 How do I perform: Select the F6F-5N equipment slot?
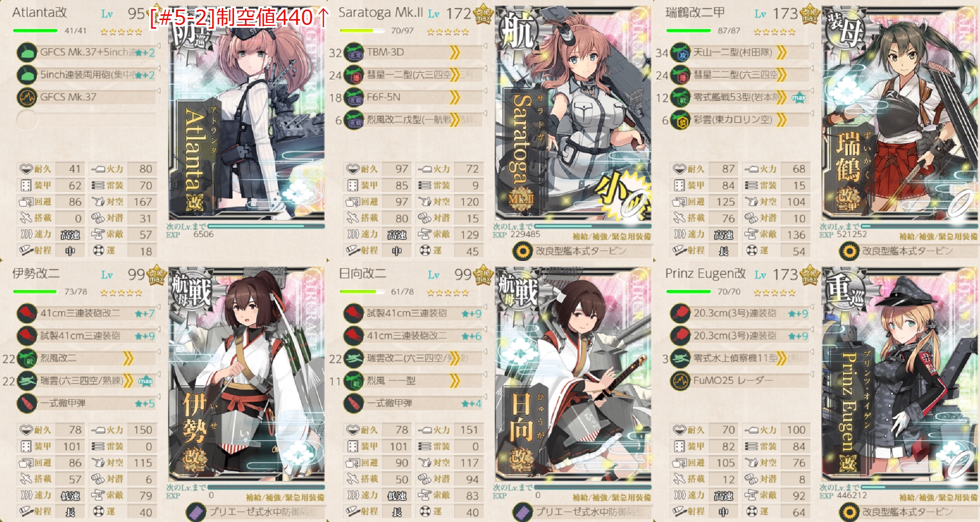pyautogui.click(x=413, y=98)
